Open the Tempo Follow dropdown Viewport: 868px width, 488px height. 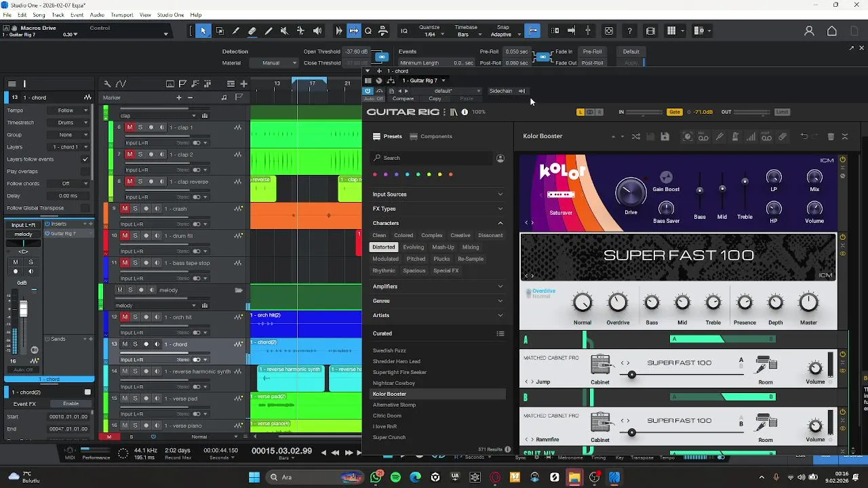click(68, 110)
